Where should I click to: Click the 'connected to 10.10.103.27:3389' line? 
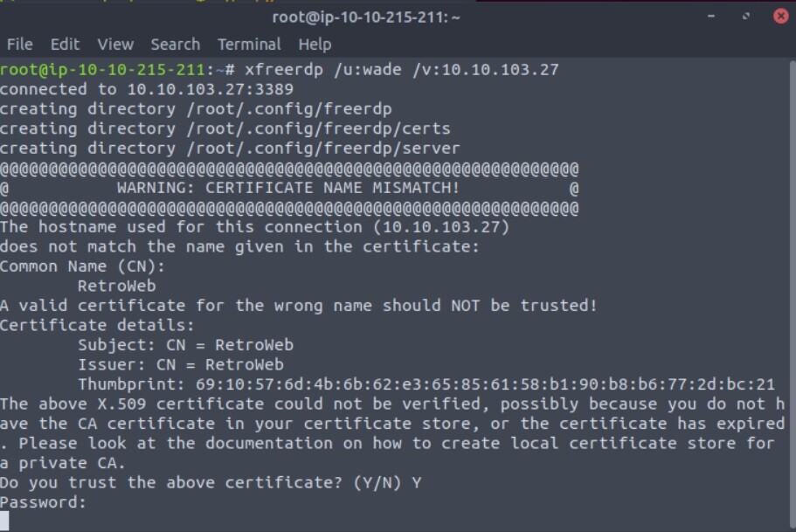(x=147, y=89)
